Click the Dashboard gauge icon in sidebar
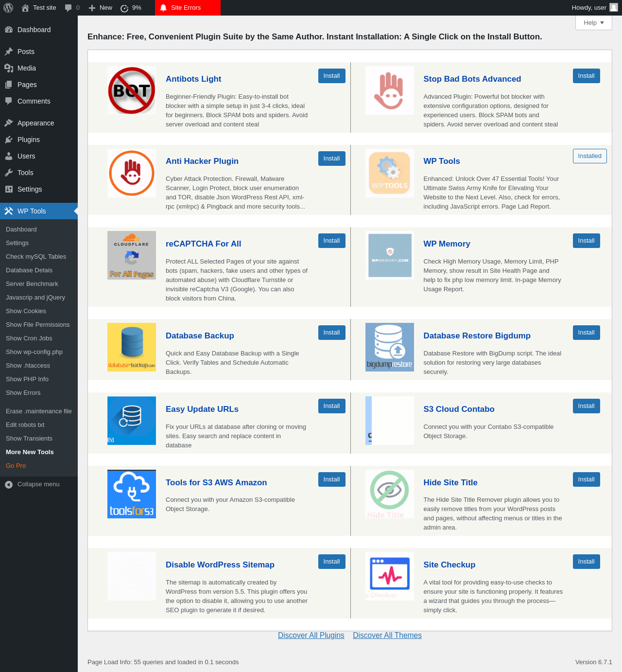This screenshot has height=672, width=622. tap(9, 30)
